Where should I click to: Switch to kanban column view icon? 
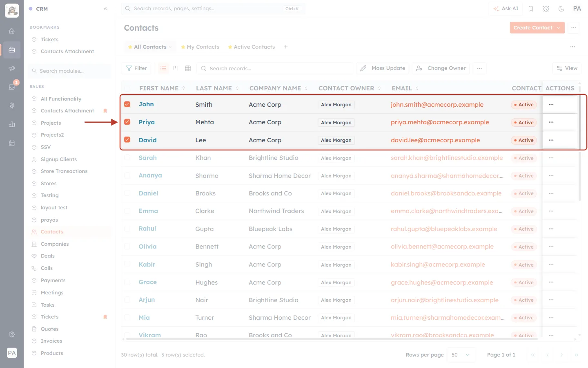176,68
